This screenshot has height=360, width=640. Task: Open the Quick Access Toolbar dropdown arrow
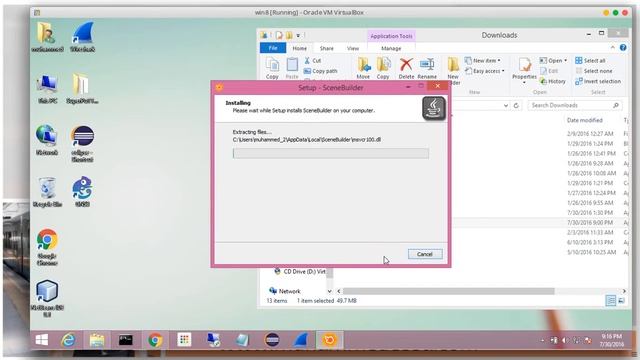pos(299,36)
